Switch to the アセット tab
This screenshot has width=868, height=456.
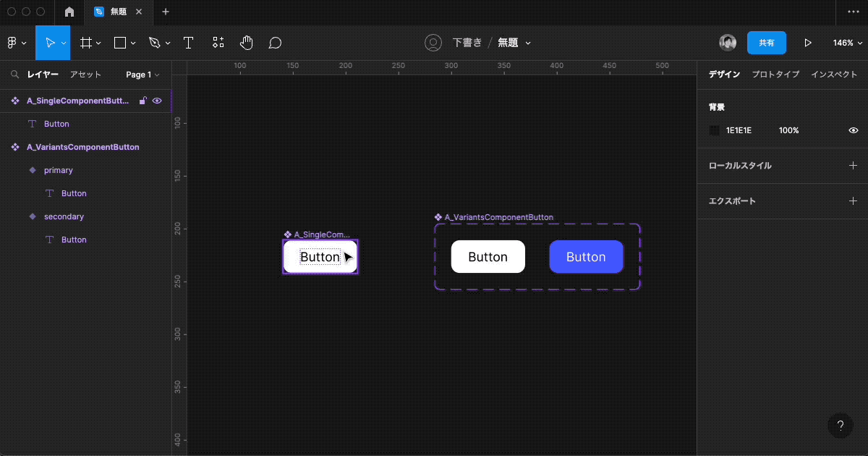pyautogui.click(x=85, y=75)
